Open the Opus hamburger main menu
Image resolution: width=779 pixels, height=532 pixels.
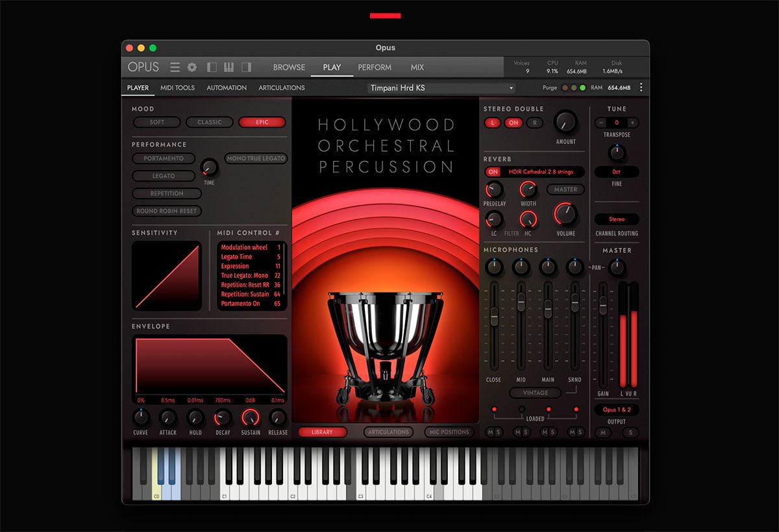(x=175, y=67)
